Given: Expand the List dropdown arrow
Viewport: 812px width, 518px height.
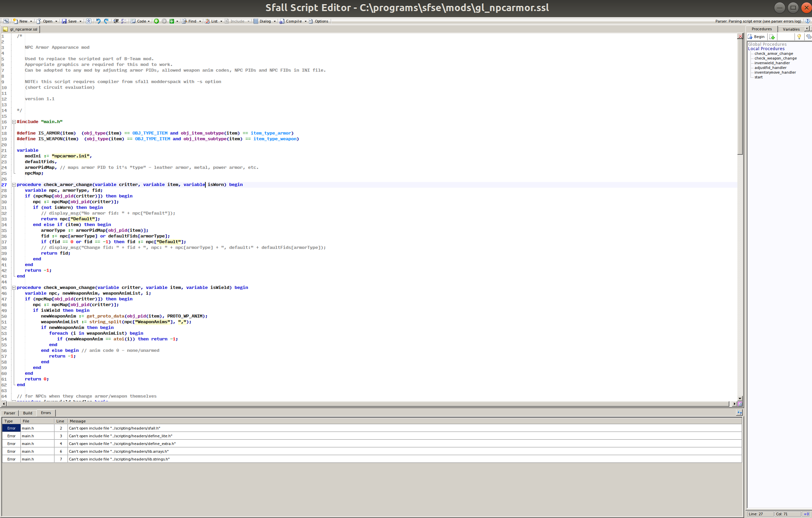Looking at the screenshot, I should pyautogui.click(x=221, y=21).
